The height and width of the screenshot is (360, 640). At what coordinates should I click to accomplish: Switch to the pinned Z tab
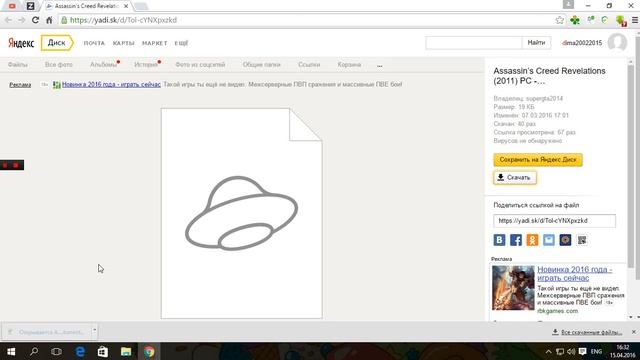coord(30,6)
